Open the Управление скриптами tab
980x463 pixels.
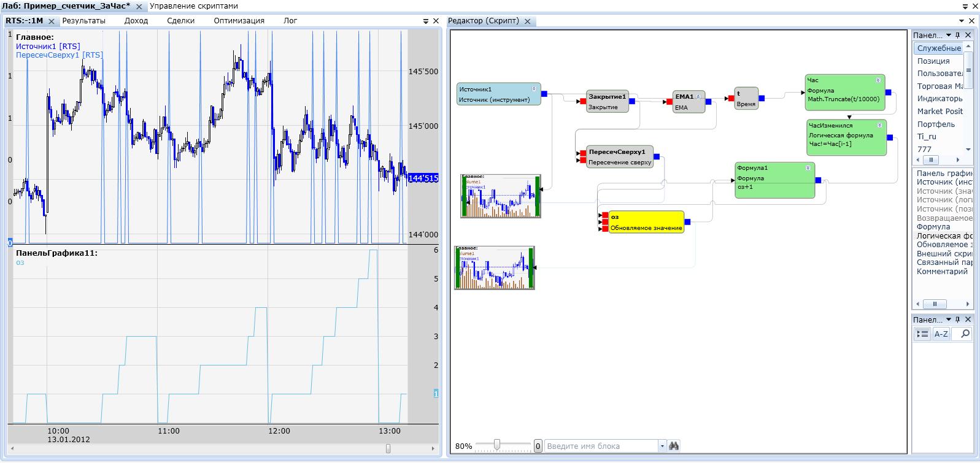coord(193,6)
